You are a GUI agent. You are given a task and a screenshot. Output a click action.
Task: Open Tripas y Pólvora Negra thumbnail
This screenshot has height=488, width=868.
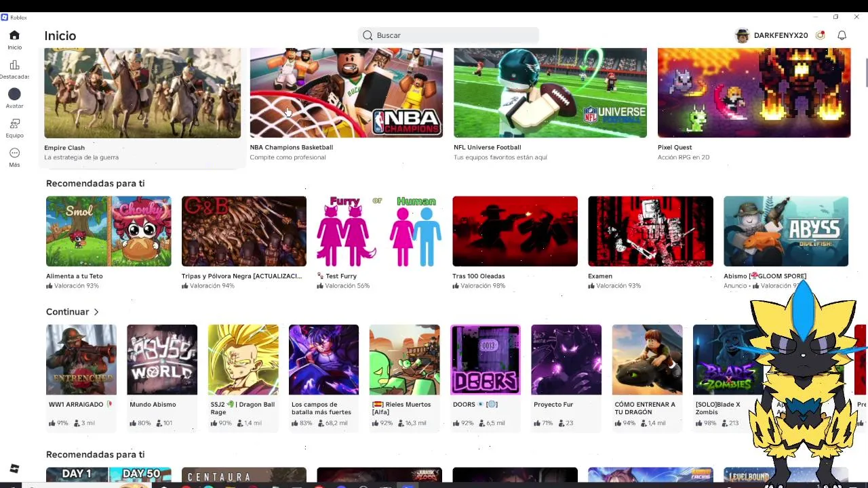point(244,231)
